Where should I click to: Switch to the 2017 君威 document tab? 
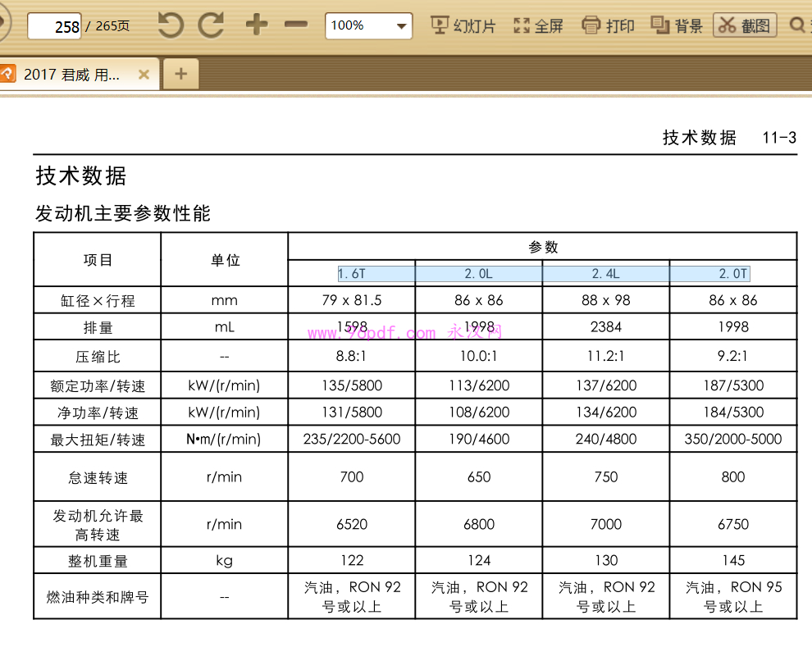[72, 75]
